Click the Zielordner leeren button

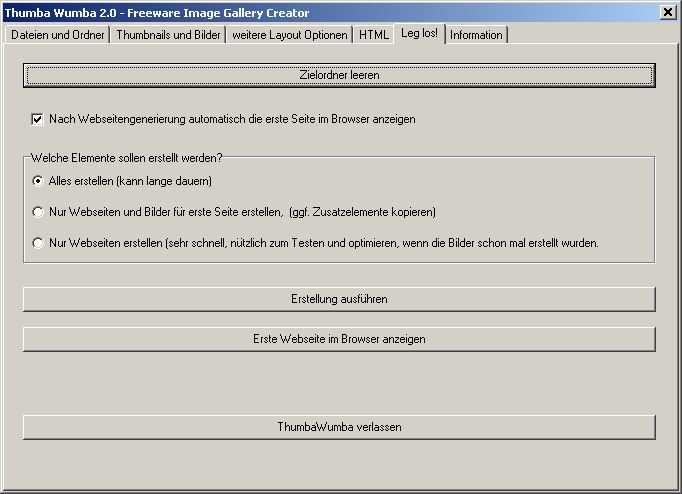pyautogui.click(x=339, y=75)
